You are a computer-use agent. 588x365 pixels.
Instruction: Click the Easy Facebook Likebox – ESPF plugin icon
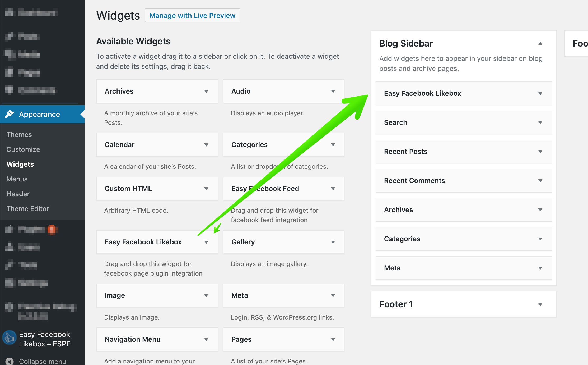pyautogui.click(x=9, y=337)
